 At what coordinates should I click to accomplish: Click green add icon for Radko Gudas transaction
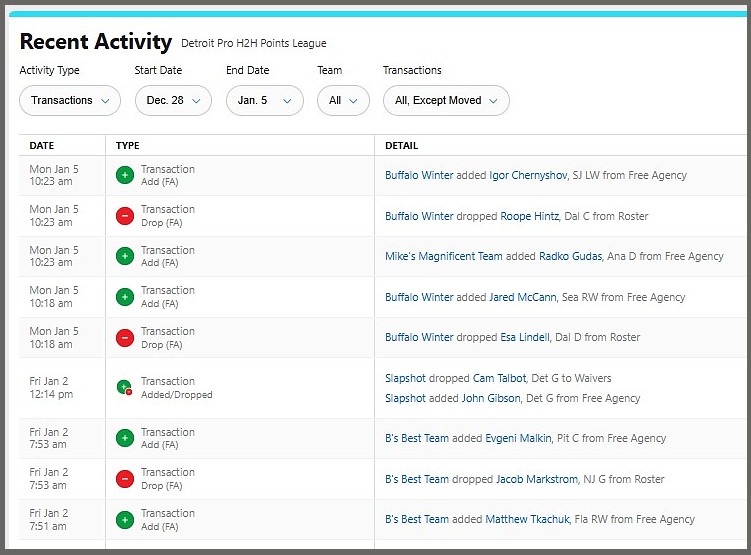[125, 256]
